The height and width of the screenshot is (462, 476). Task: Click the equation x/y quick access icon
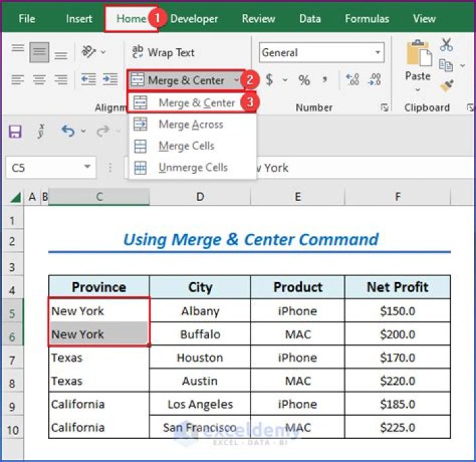(41, 132)
